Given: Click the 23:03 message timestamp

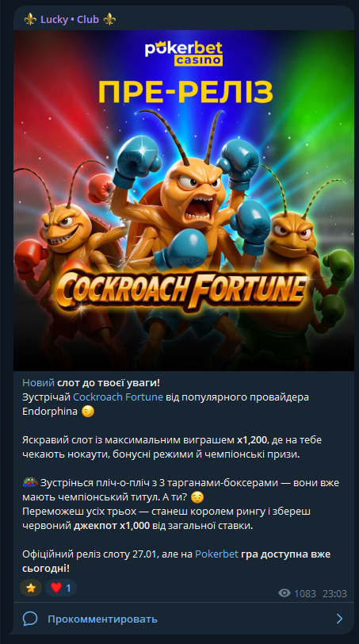Looking at the screenshot, I should click(334, 593).
